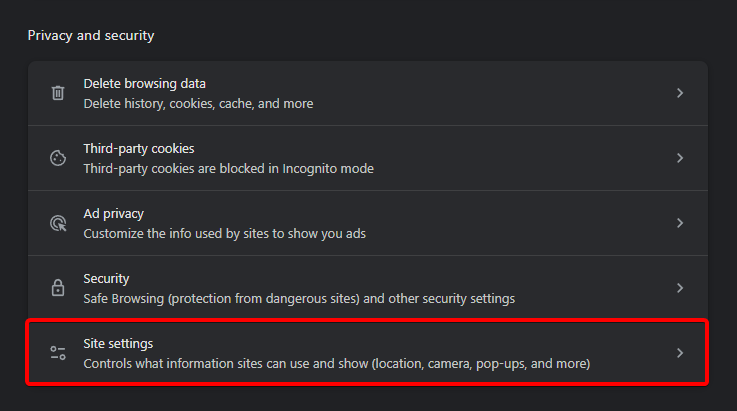
Task: Click "Controls what information sites can use" text
Action: click(336, 363)
